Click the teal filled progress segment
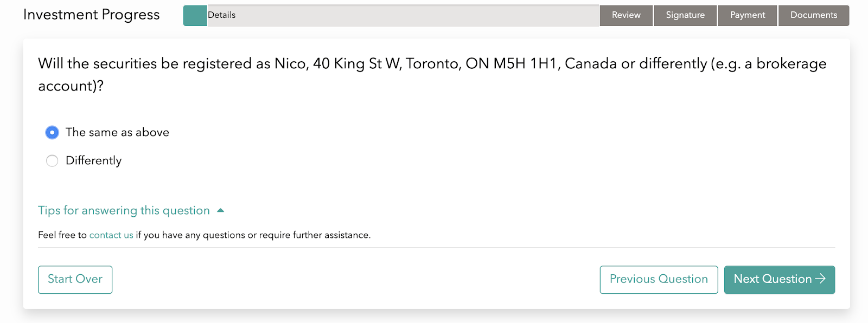 pyautogui.click(x=195, y=16)
